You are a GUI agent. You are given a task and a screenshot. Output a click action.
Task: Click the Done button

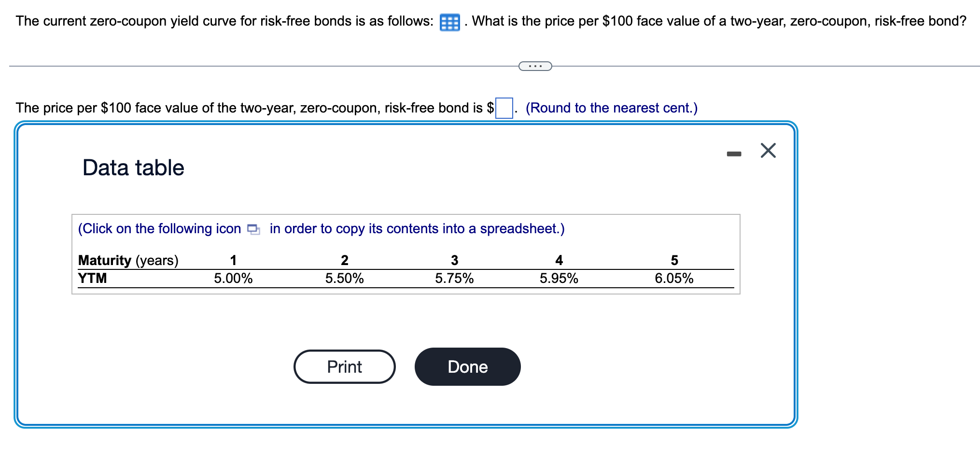467,367
